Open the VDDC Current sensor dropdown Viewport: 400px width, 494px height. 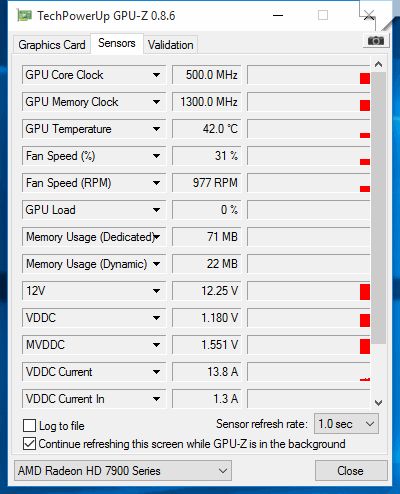tap(94, 372)
